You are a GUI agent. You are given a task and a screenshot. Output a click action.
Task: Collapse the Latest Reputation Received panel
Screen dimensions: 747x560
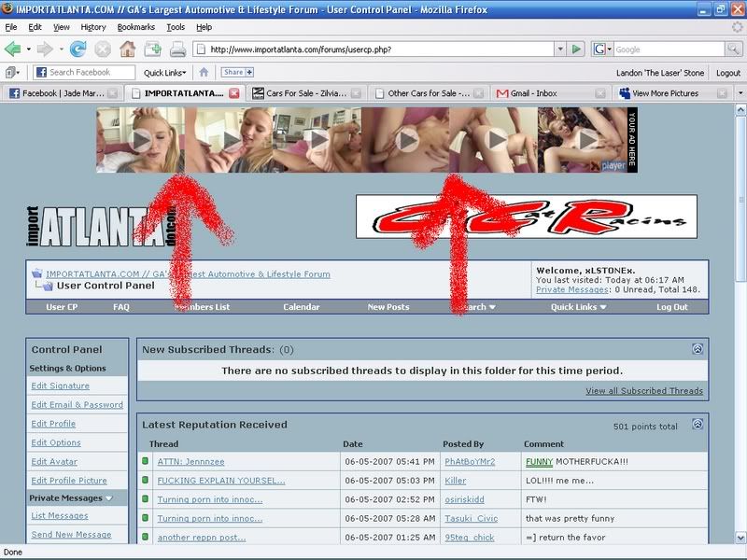pyautogui.click(x=698, y=425)
